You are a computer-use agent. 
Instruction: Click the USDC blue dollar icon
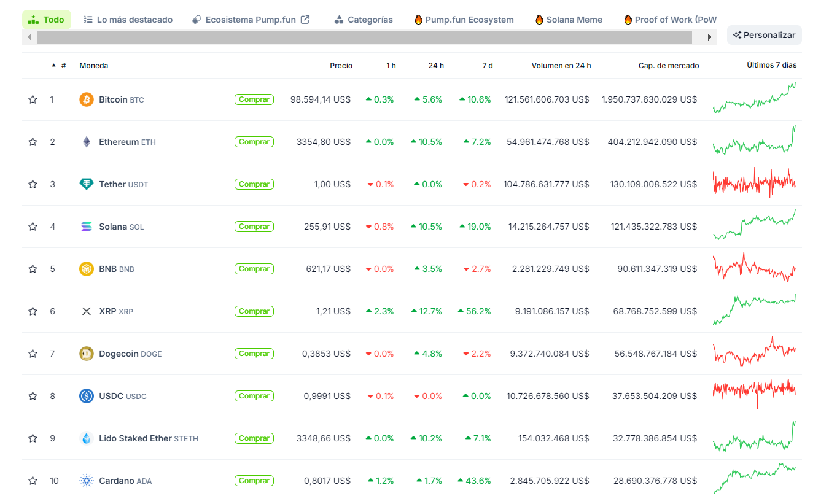pos(87,396)
